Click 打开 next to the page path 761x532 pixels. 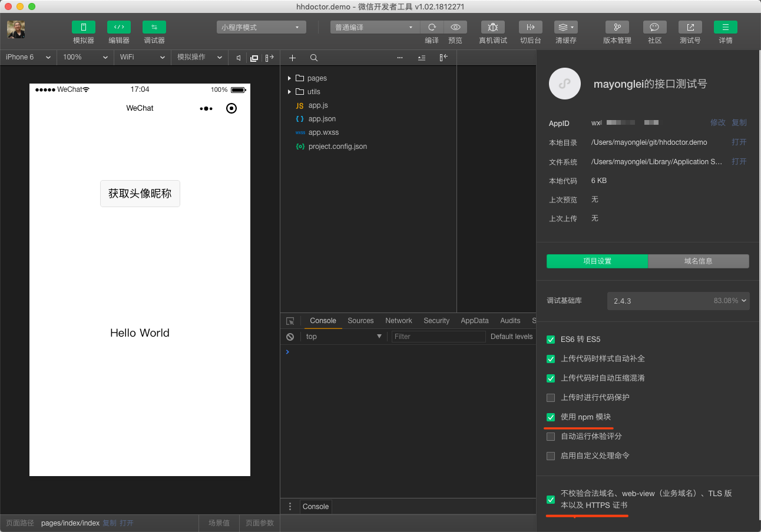[x=127, y=523]
